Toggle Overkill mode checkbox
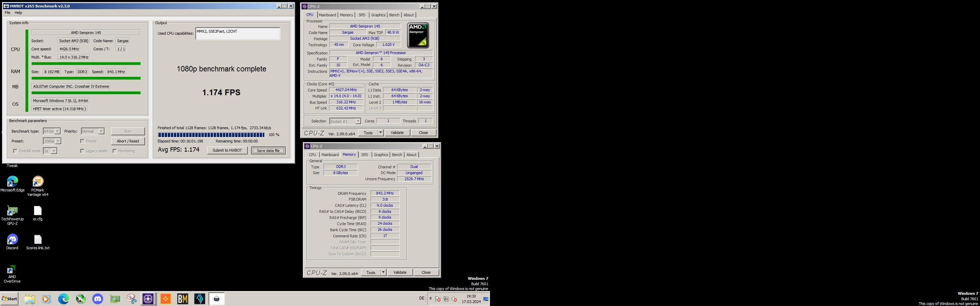This screenshot has height=306, width=980. [x=15, y=151]
